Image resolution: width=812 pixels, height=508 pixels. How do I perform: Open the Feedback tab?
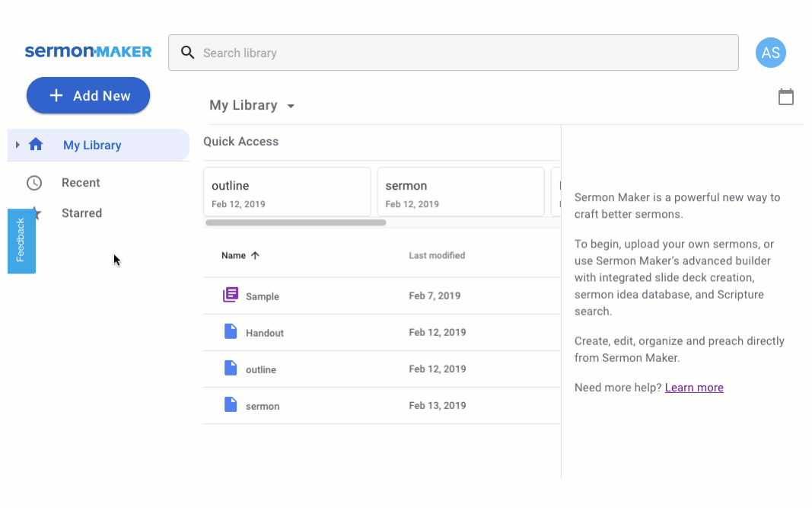[21, 241]
